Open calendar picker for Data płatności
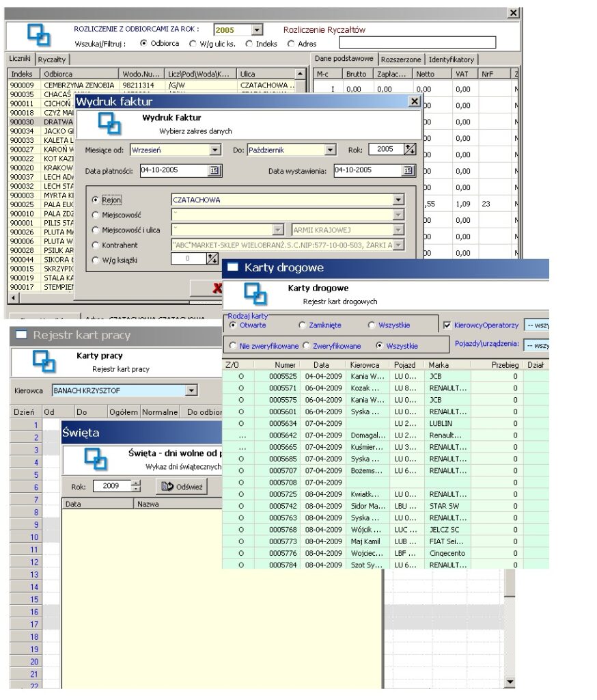 pos(214,171)
